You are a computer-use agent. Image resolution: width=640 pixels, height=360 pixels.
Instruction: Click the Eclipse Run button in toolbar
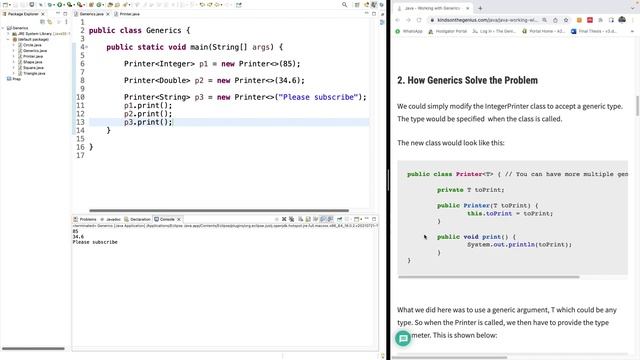click(x=60, y=5)
